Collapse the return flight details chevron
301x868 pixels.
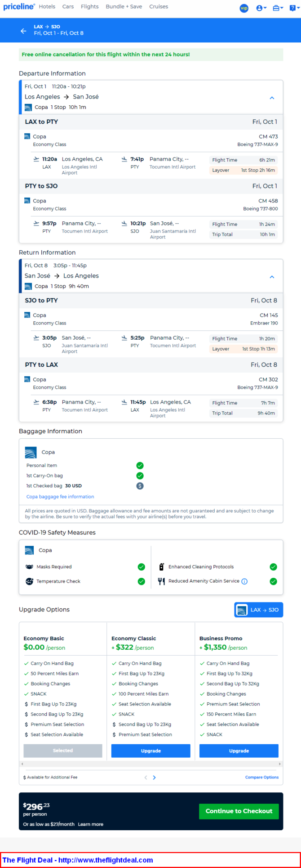(272, 277)
